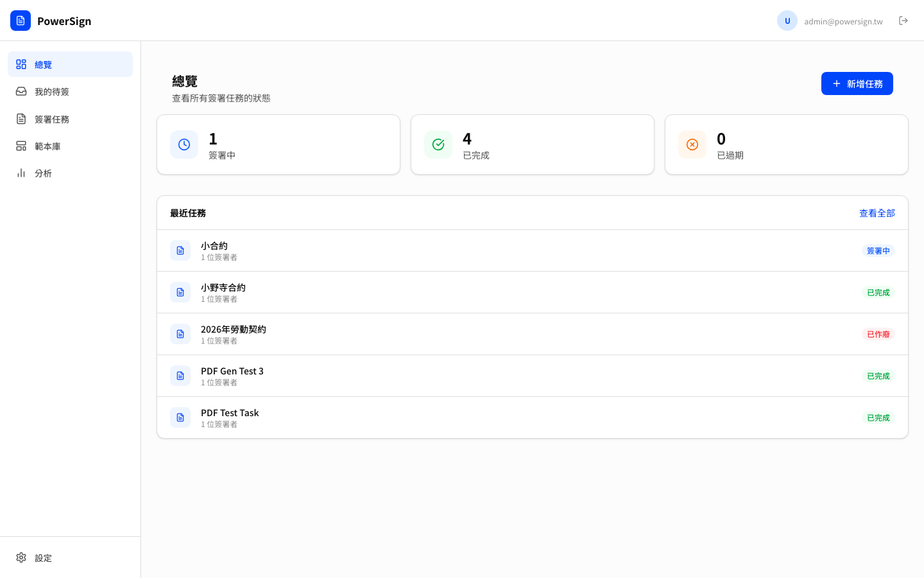
Task: Click the green check icon on 已完成 card
Action: click(438, 144)
